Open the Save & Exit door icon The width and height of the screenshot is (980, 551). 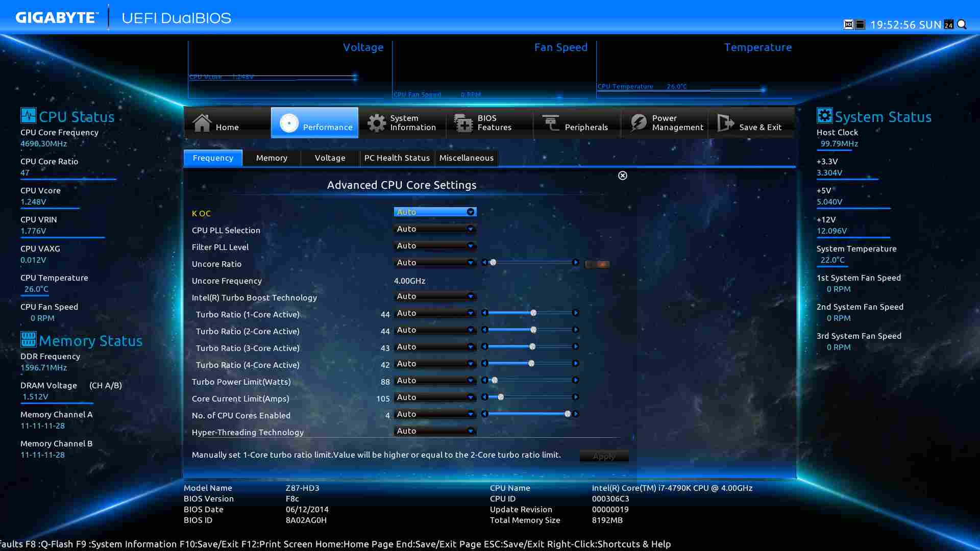click(x=725, y=123)
